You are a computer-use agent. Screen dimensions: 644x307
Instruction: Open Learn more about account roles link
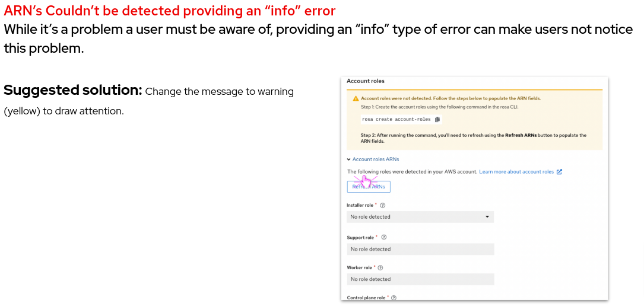[516, 172]
